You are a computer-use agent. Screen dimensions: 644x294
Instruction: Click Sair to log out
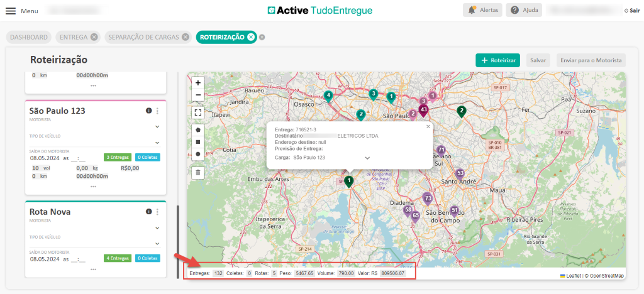coord(633,11)
